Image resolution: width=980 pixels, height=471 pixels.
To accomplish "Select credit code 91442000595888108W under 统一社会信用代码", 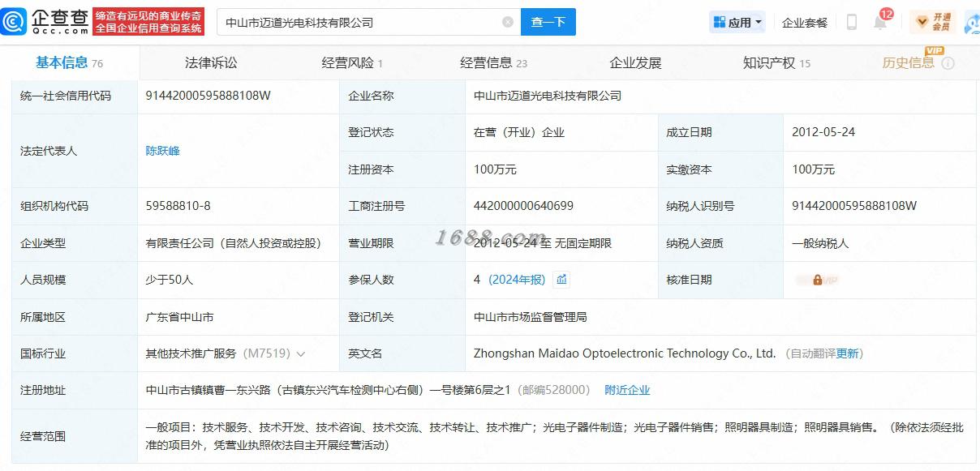I will [208, 96].
